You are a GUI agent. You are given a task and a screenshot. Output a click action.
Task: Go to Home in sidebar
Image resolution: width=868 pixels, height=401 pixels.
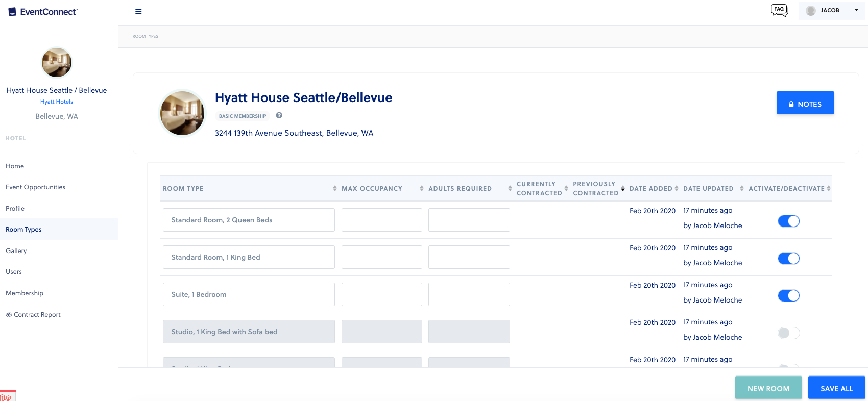point(15,166)
